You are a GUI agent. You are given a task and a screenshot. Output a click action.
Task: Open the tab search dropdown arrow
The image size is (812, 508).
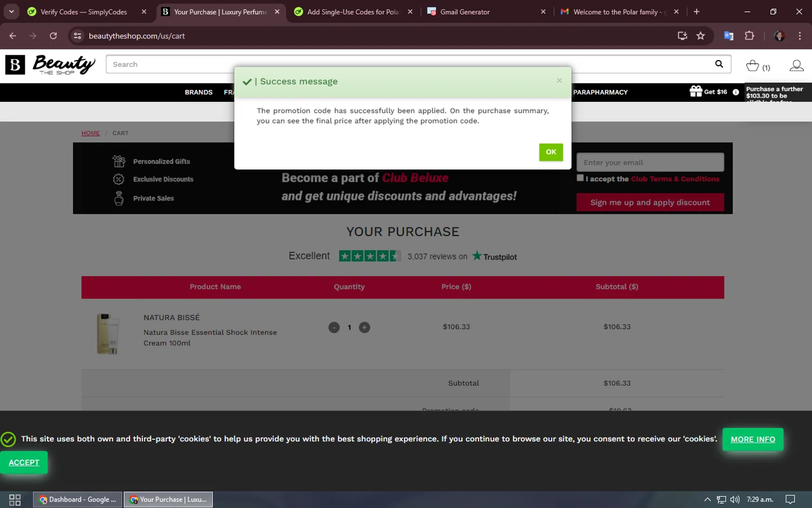pos(11,12)
